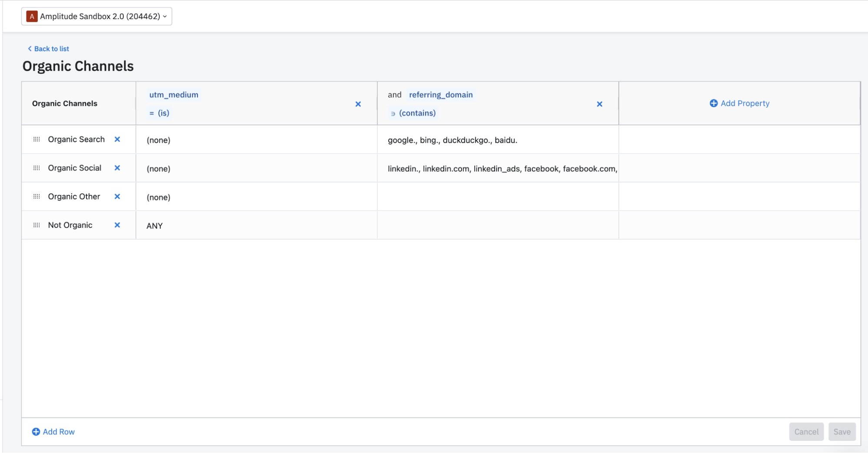Click Add Row

[53, 432]
